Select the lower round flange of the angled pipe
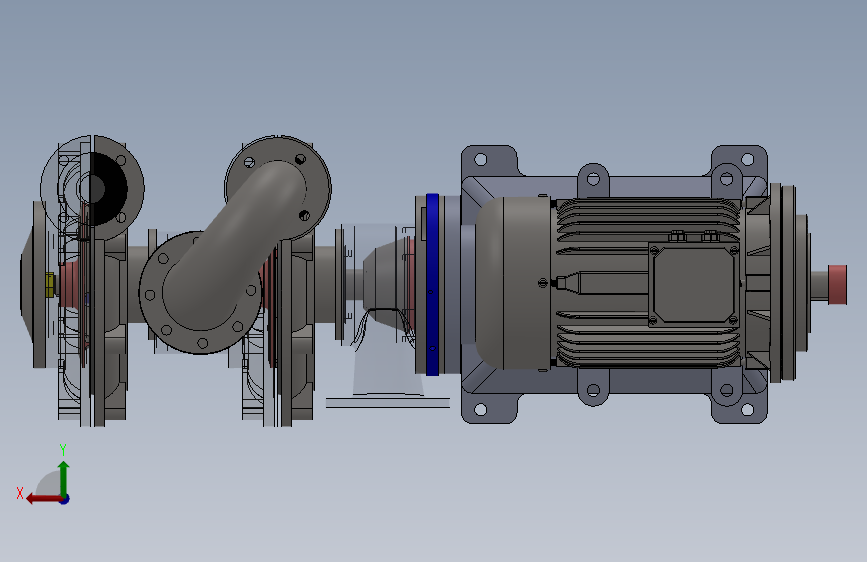The width and height of the screenshot is (867, 562). point(200,293)
